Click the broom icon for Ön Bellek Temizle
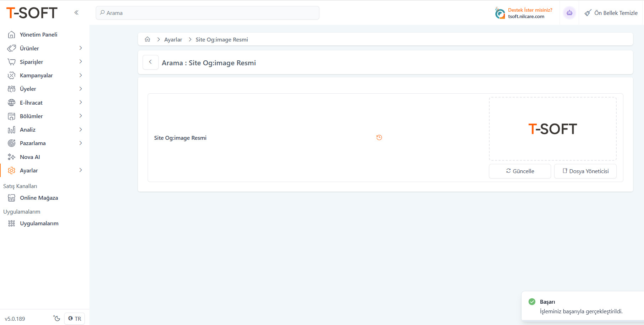 588,13
